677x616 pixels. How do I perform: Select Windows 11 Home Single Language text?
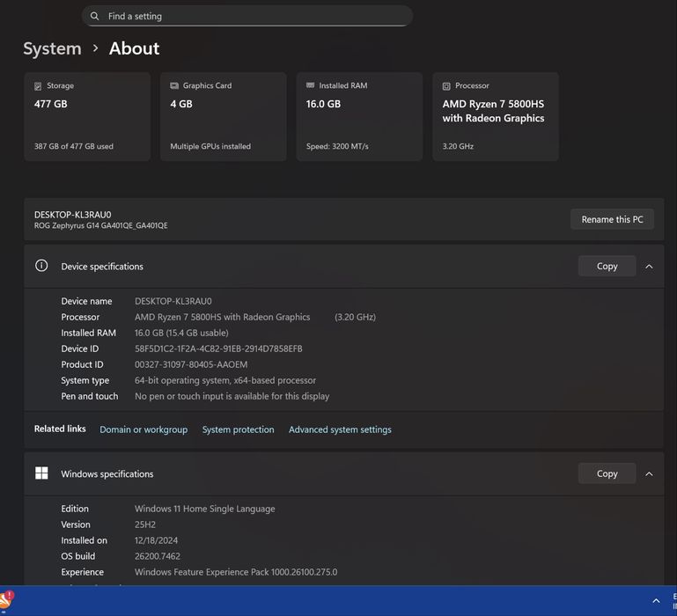204,509
